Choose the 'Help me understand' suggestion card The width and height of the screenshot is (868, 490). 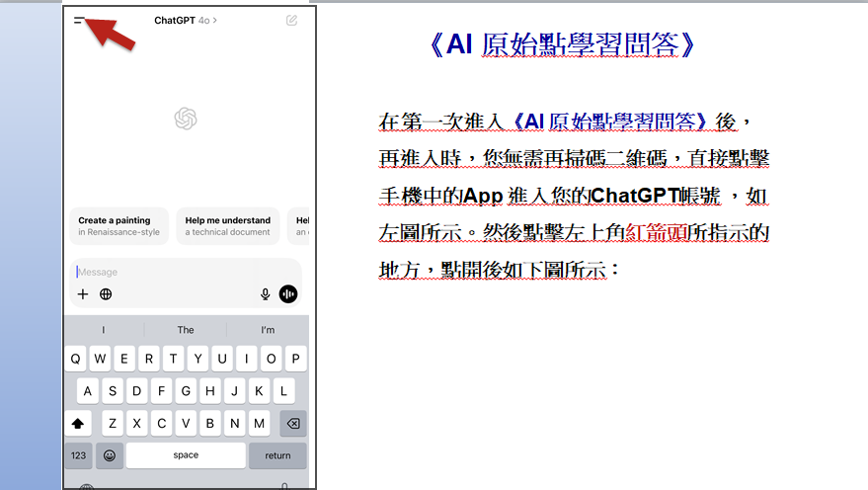click(228, 226)
